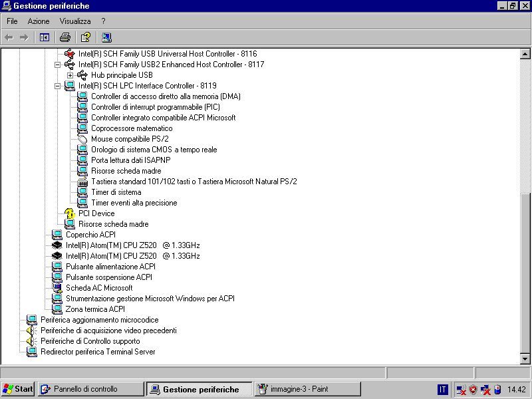Click the Zona termica ACPI icon
Viewport: 532px width, 399px height.
coord(57,309)
